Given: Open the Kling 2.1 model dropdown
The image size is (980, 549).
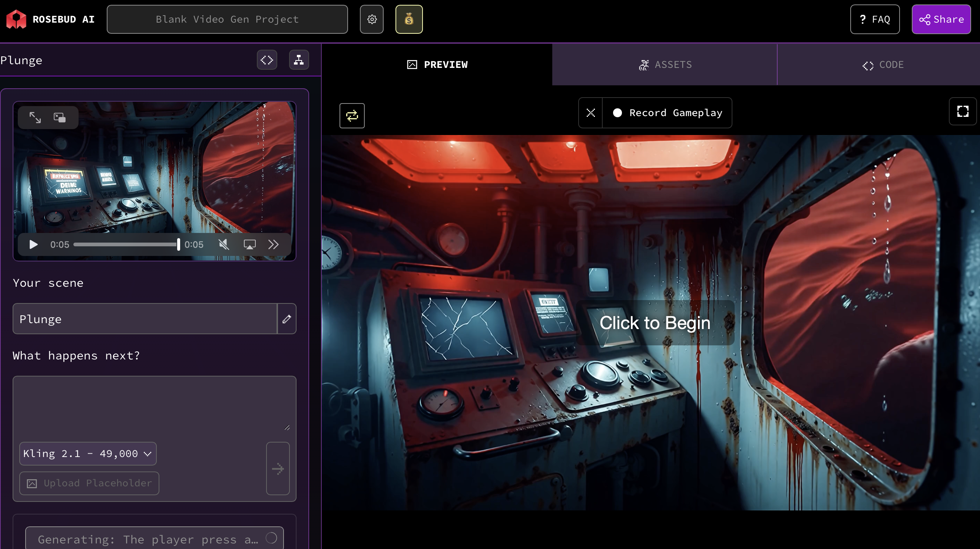Looking at the screenshot, I should click(x=87, y=453).
